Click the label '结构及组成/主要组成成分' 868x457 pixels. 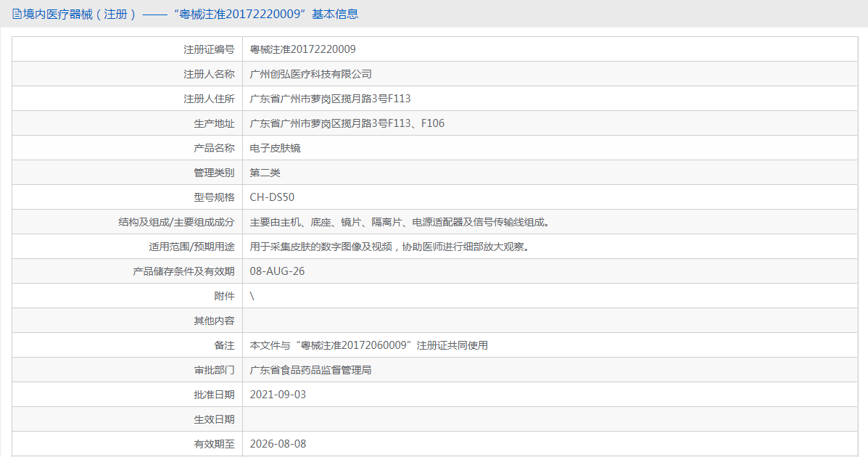coord(176,222)
